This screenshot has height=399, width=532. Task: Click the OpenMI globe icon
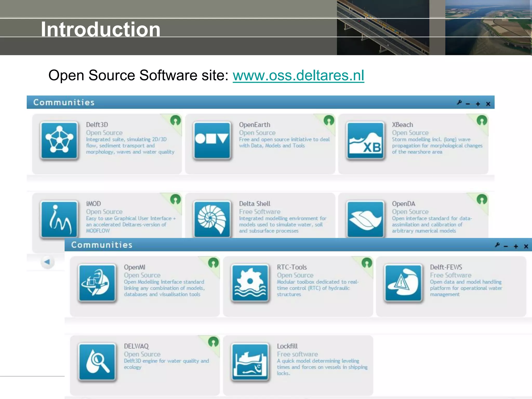(97, 283)
